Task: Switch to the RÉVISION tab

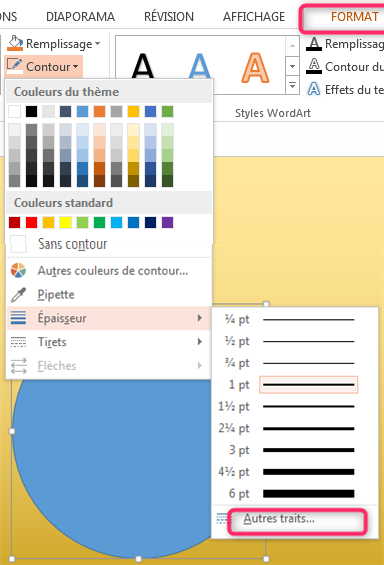Action: [169, 17]
